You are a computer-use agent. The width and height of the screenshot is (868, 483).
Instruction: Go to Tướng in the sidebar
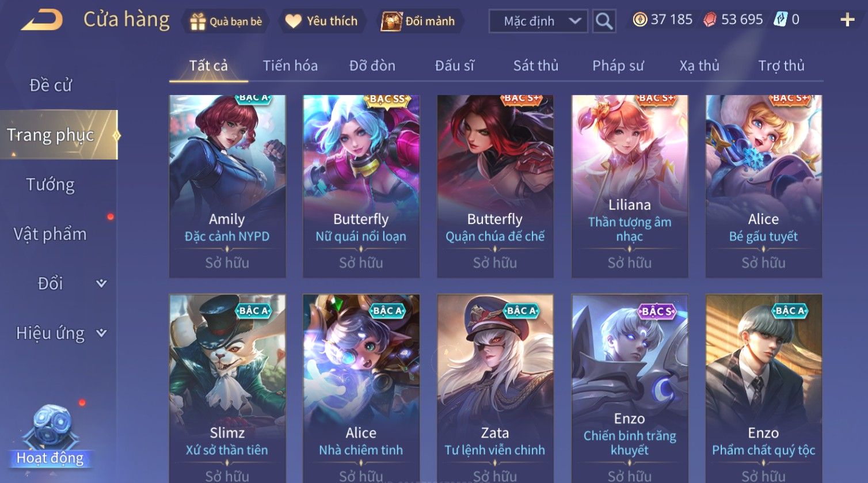[x=51, y=184]
